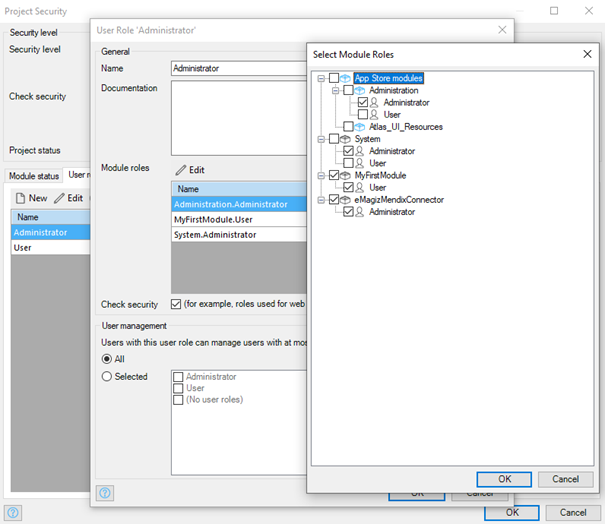Click the help icon in User Role dialog
The image size is (605, 524).
click(x=105, y=493)
